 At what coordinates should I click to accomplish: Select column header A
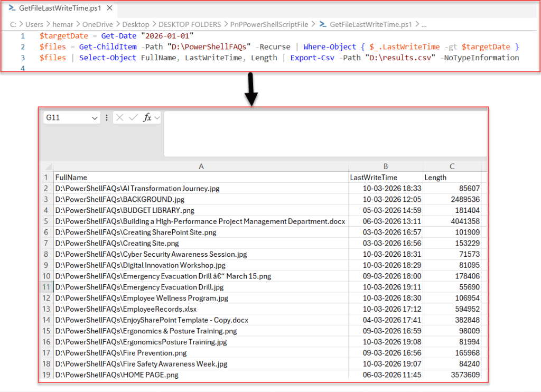(x=201, y=166)
